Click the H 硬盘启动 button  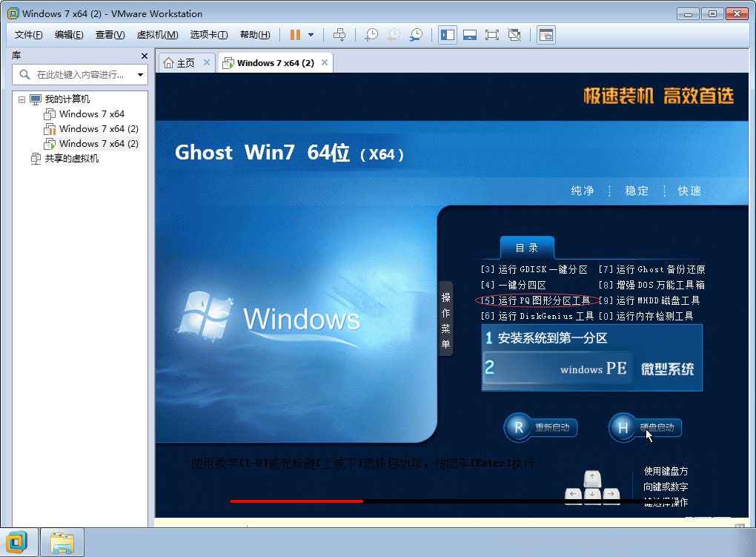[645, 428]
